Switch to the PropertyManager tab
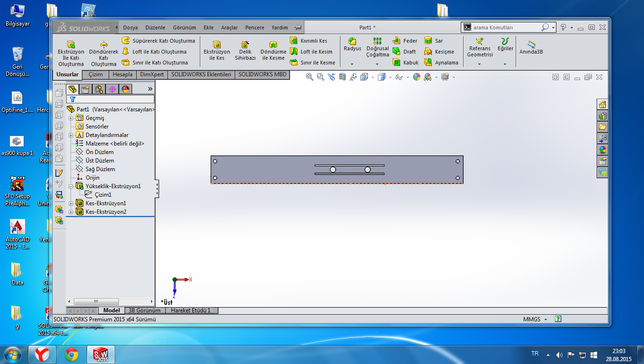 pos(86,89)
